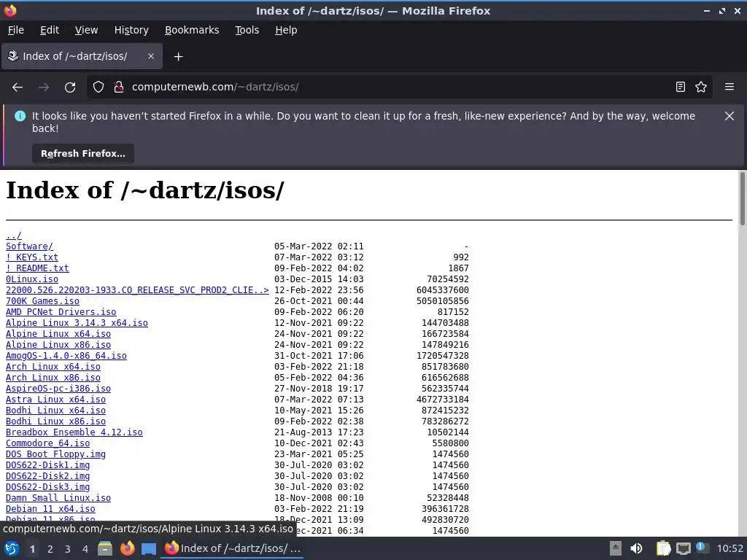747x560 pixels.
Task: Go back to the previous page
Action: tap(18, 87)
